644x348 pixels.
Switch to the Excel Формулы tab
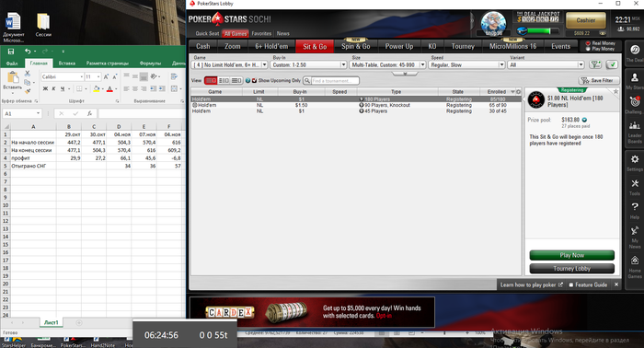click(150, 64)
